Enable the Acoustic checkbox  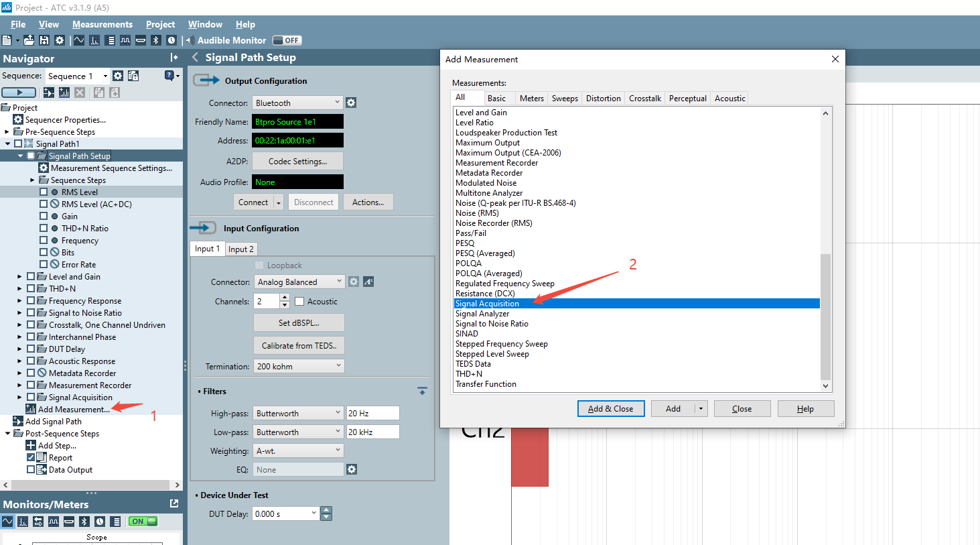click(x=299, y=302)
